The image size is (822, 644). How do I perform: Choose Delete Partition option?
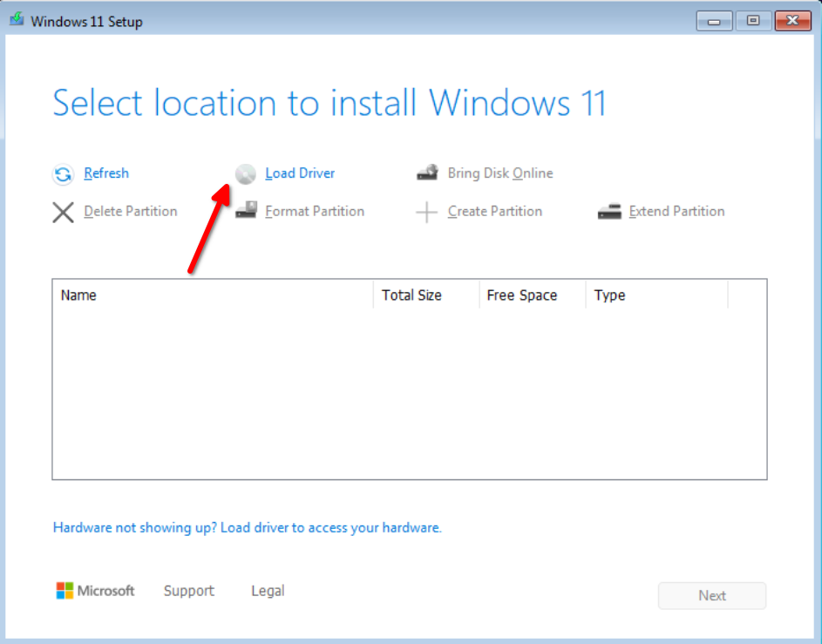(x=131, y=212)
